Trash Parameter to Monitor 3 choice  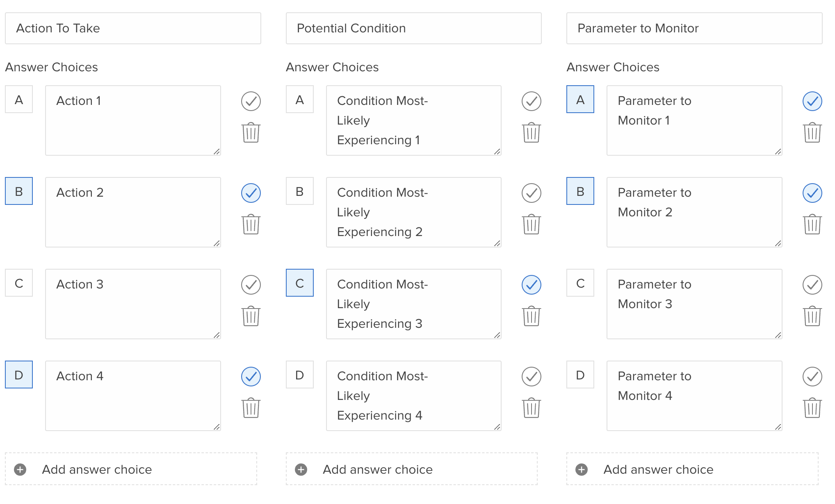[812, 316]
